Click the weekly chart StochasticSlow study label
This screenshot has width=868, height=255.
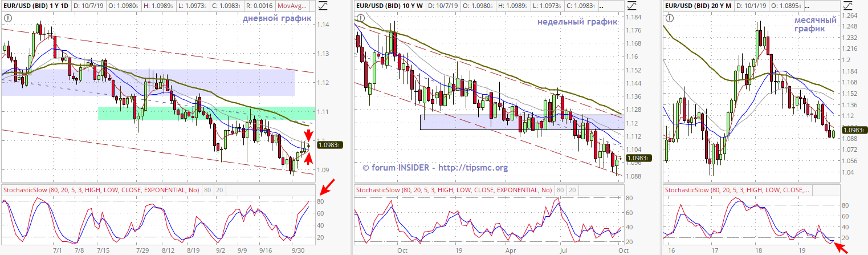click(x=454, y=189)
